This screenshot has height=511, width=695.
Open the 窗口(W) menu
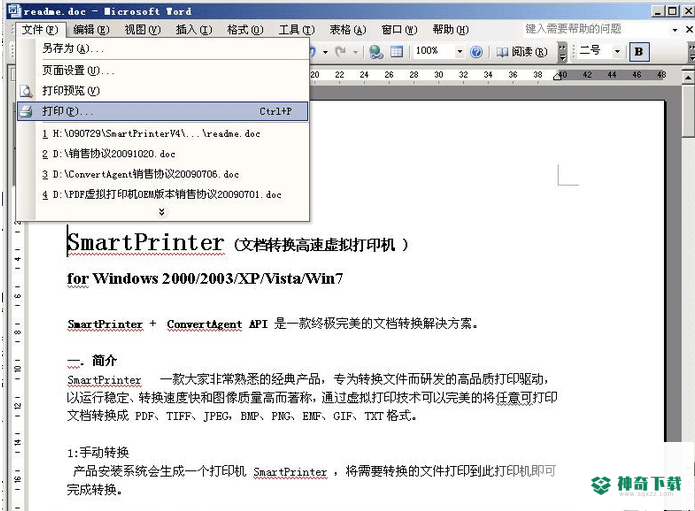pyautogui.click(x=399, y=30)
